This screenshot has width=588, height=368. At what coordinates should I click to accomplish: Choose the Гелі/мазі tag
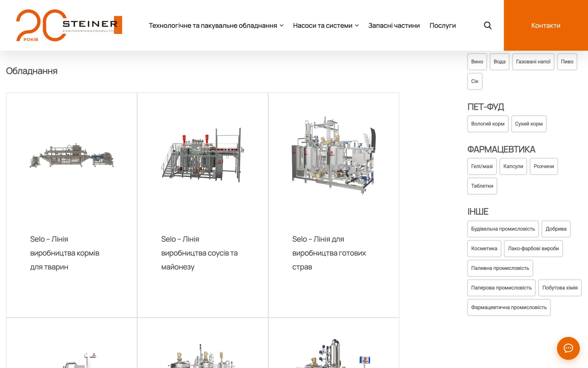pyautogui.click(x=482, y=167)
